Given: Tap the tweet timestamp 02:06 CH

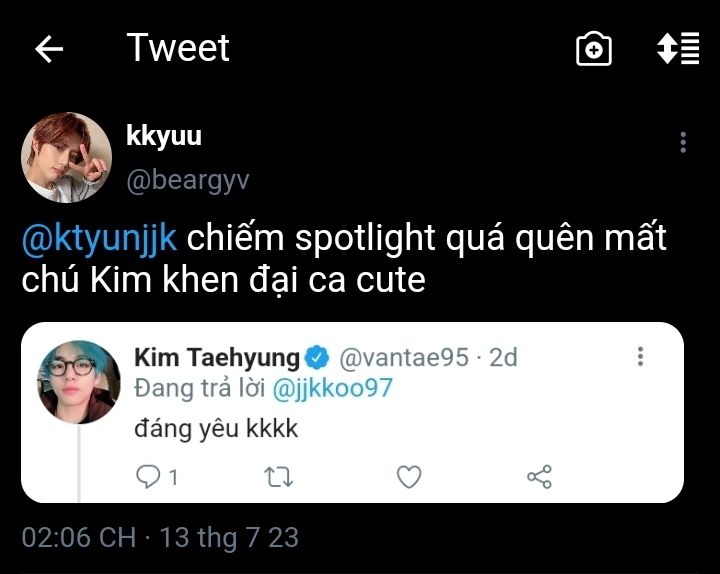Looking at the screenshot, I should [x=78, y=538].
